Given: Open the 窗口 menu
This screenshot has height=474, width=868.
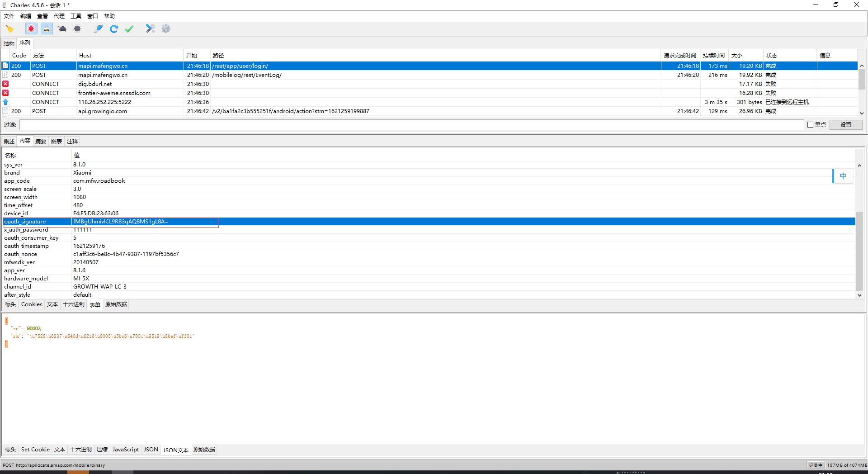Looking at the screenshot, I should (93, 16).
